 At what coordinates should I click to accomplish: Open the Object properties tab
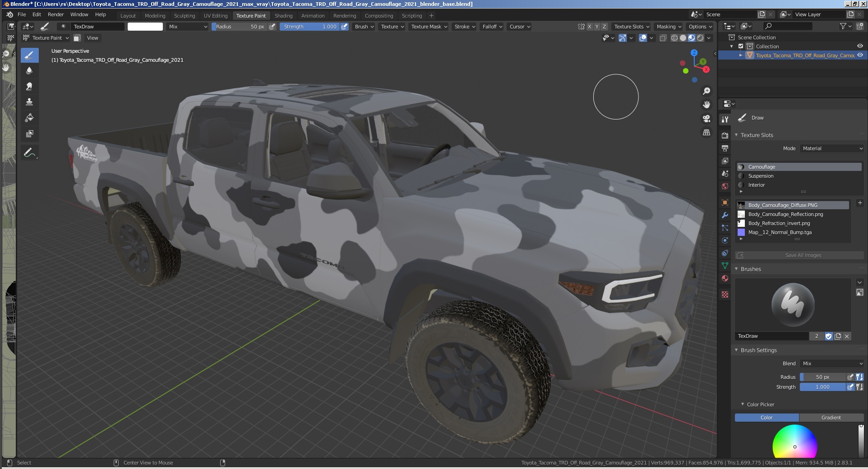725,202
